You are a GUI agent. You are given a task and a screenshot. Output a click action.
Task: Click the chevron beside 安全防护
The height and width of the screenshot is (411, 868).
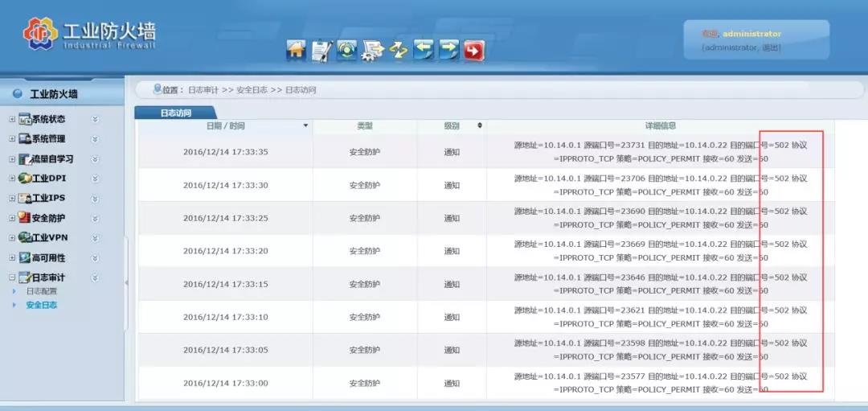[x=95, y=218]
